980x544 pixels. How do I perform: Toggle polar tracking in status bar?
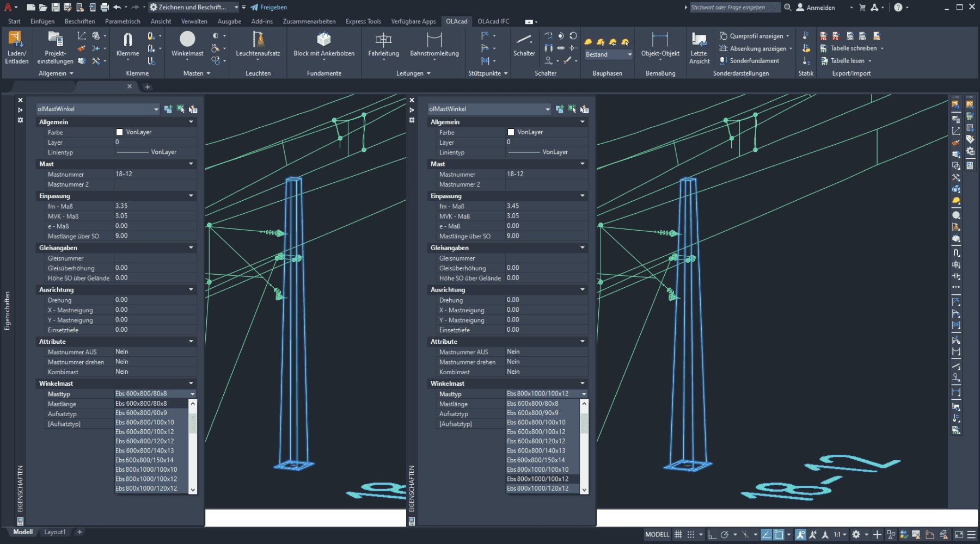(725, 535)
